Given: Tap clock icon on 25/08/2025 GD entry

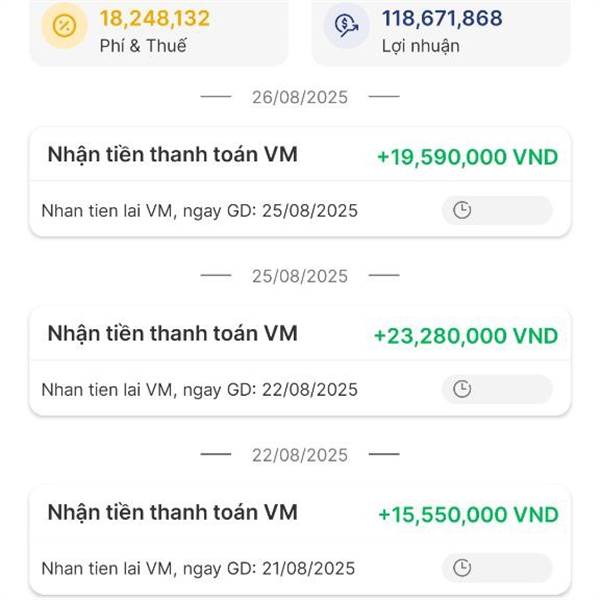Looking at the screenshot, I should pos(462,210).
